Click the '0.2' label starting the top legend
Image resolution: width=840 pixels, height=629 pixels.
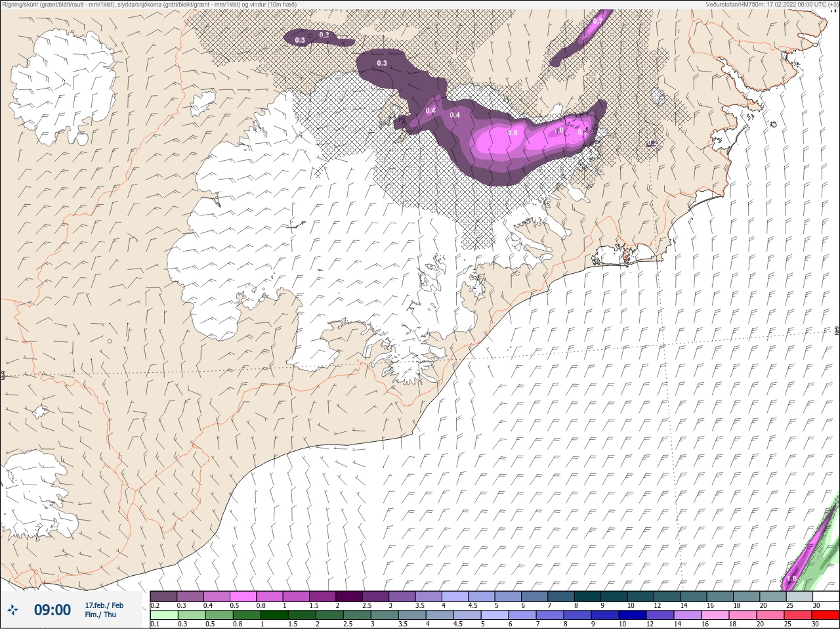(155, 605)
